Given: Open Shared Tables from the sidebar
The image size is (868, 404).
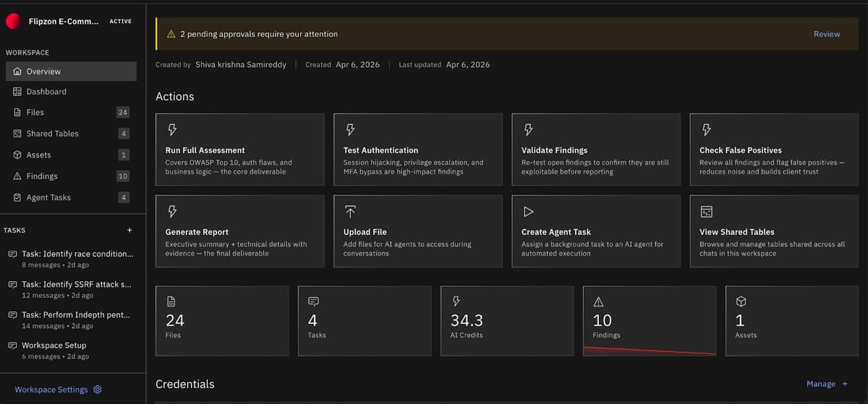Looking at the screenshot, I should (x=71, y=134).
